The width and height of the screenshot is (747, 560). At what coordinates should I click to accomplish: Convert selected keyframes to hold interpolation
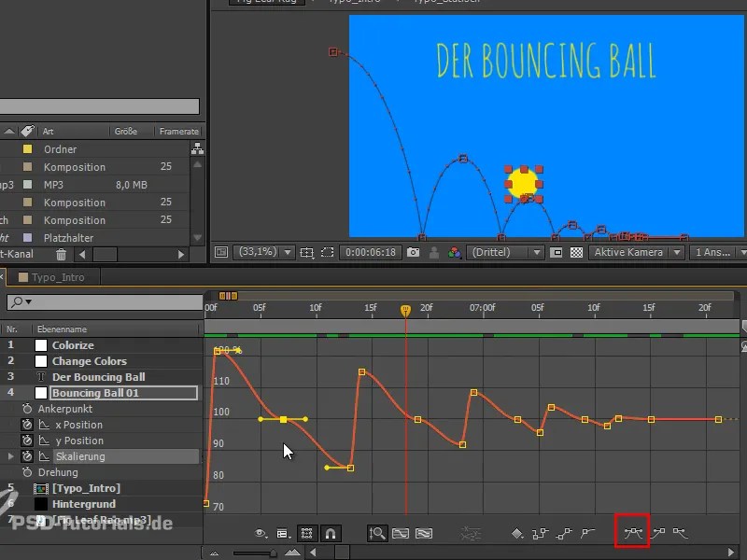[539, 532]
